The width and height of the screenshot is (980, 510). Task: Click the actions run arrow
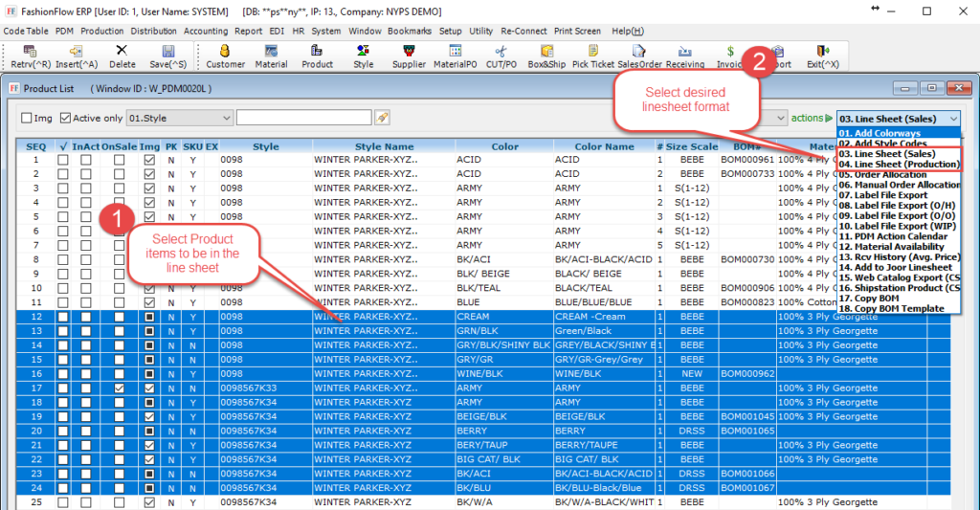(828, 118)
